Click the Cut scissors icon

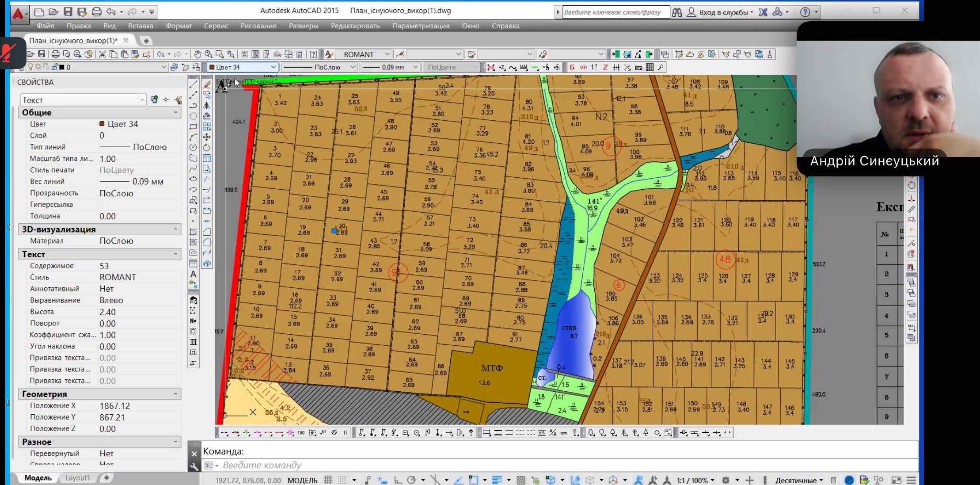(102, 54)
